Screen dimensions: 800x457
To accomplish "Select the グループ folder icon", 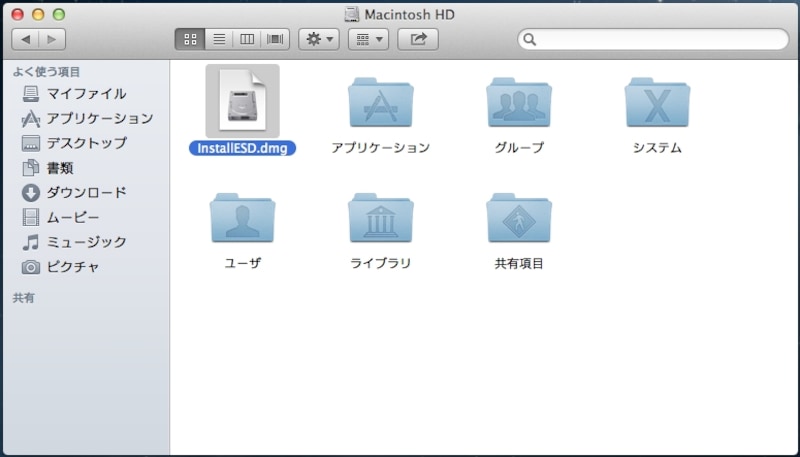I will click(519, 103).
